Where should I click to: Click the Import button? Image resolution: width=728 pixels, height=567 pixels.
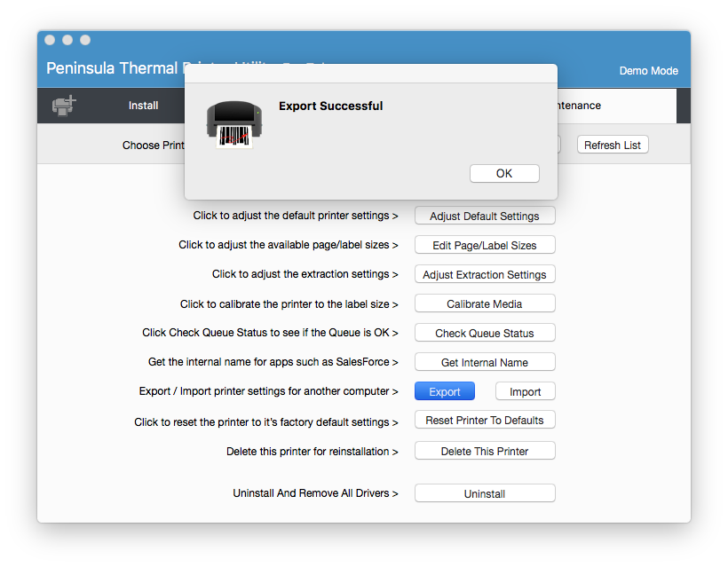coord(525,391)
